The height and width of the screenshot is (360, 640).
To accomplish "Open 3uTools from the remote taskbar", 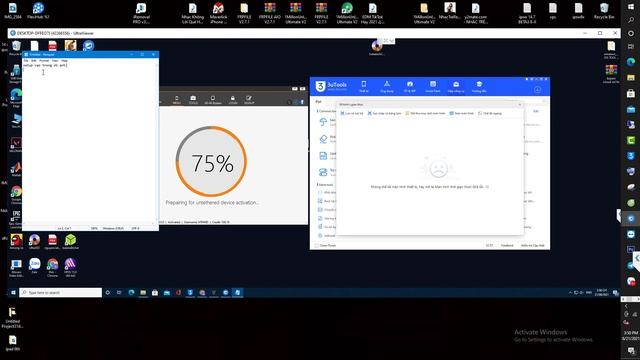I will point(190,292).
